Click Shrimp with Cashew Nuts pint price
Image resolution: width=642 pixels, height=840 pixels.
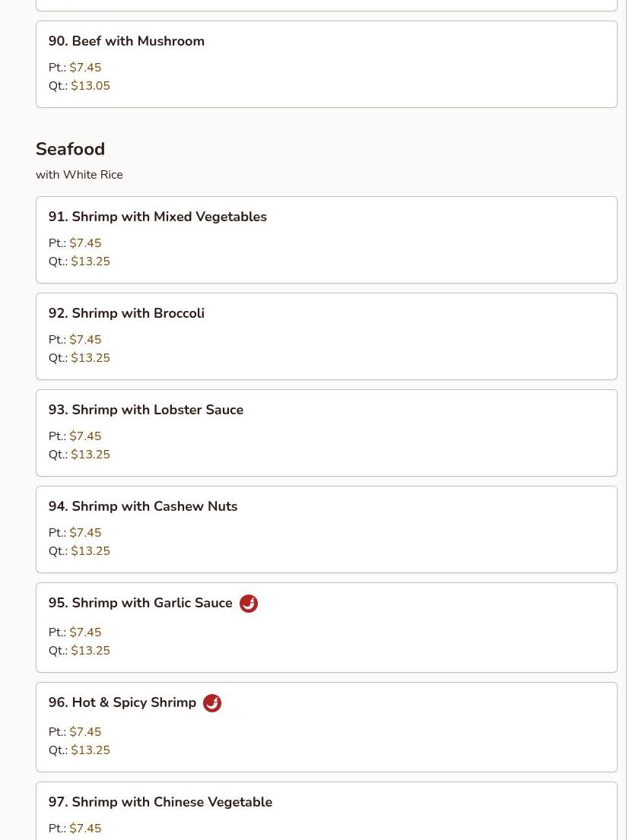[85, 533]
